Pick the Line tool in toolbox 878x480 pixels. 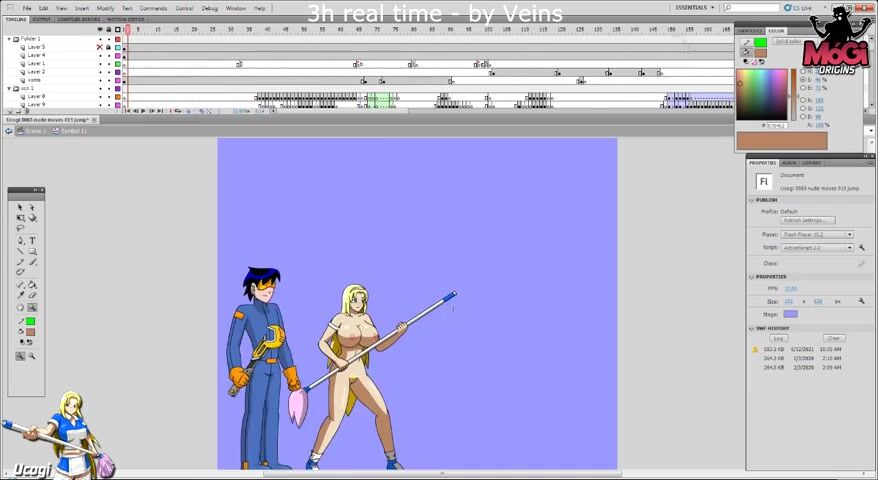click(20, 251)
